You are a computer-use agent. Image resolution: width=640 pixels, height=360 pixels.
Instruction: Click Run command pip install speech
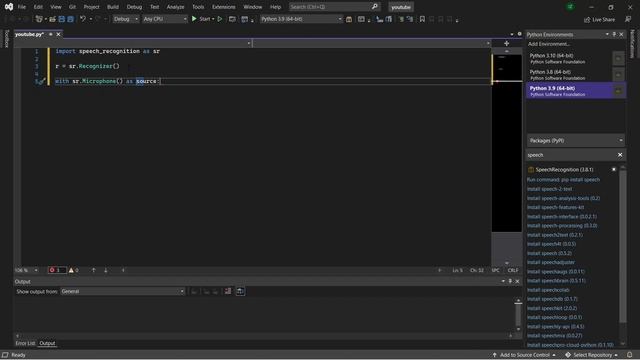tap(563, 180)
